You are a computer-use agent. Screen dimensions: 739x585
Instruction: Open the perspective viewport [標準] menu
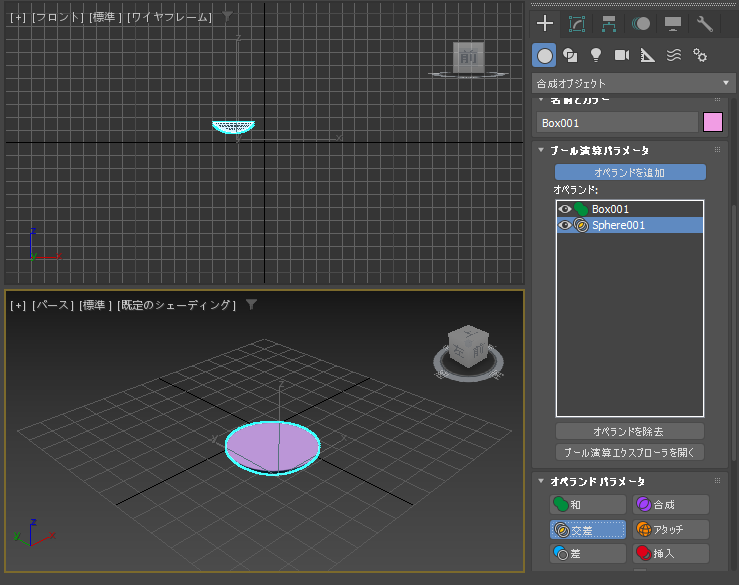(95, 305)
